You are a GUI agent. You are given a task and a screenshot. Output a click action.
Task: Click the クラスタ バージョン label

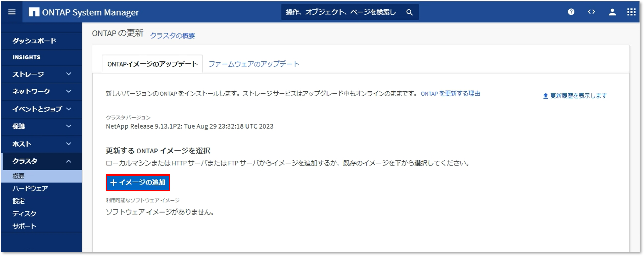(128, 117)
